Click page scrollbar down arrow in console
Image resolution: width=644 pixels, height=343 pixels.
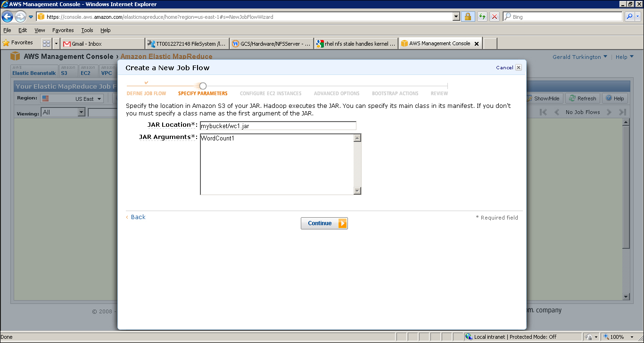tap(626, 297)
